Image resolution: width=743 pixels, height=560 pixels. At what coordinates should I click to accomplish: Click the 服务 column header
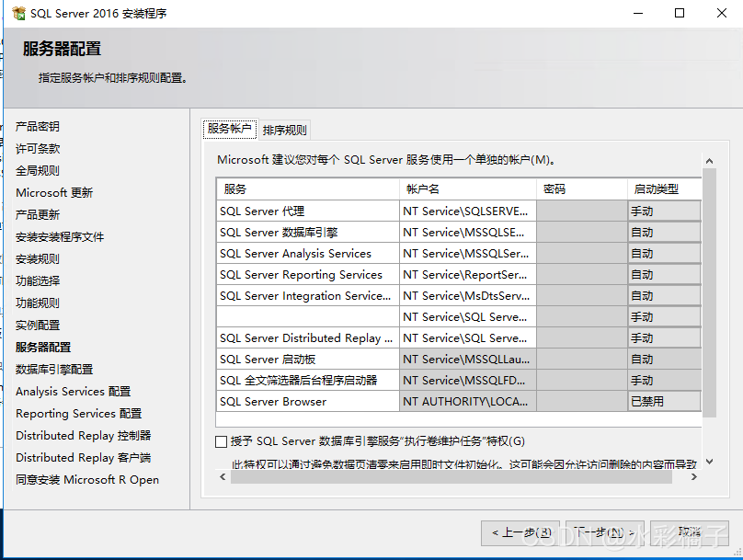pyautogui.click(x=307, y=189)
